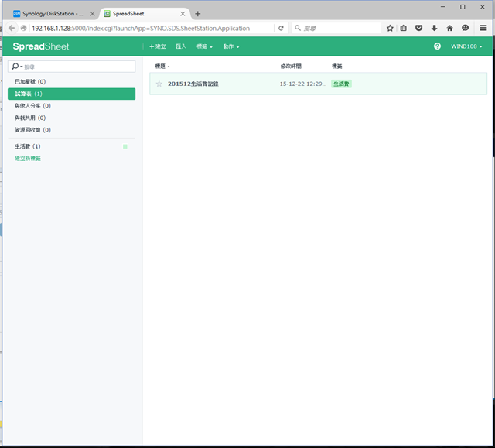495x448 pixels.
Task: Close the Synology DiskStation tab
Action: [x=92, y=14]
